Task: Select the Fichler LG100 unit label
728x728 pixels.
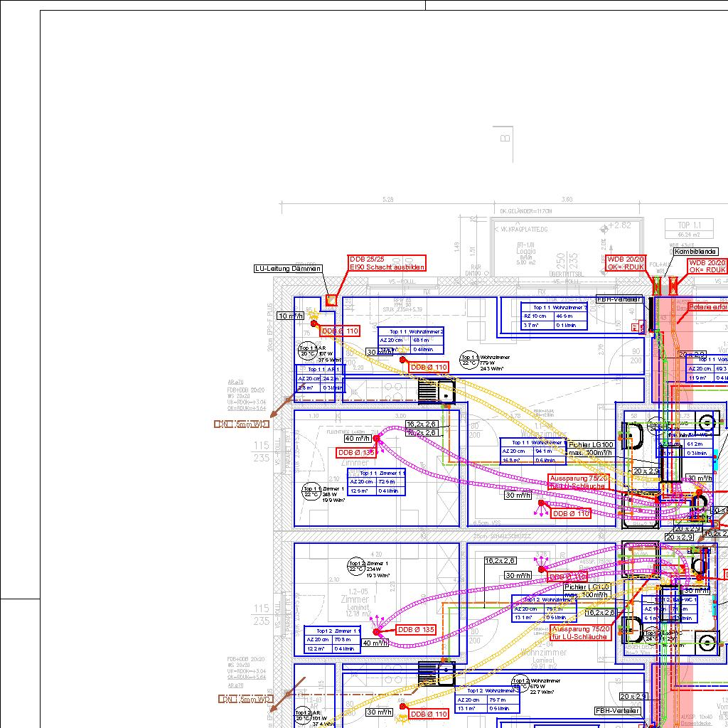Action: coord(591,449)
